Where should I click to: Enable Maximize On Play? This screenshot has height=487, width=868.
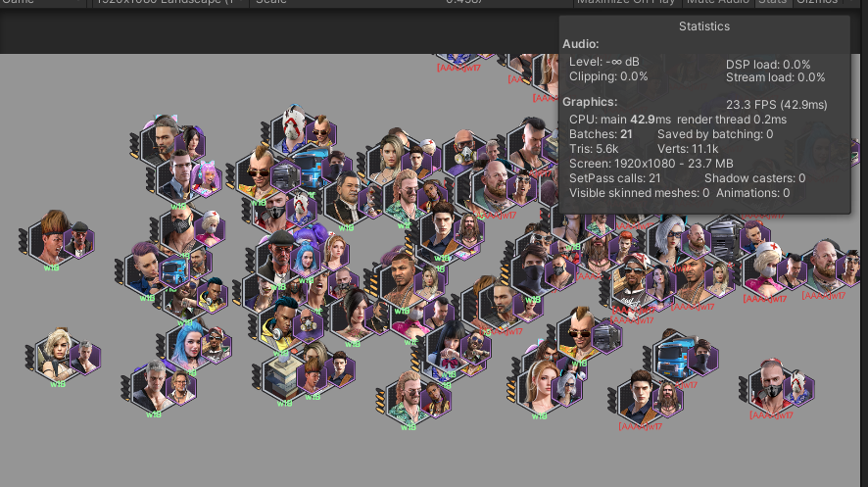pyautogui.click(x=626, y=3)
